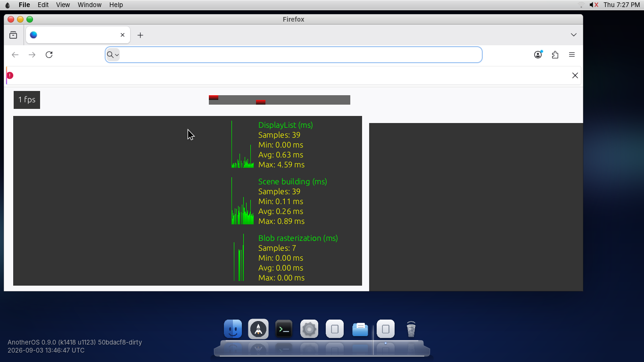Open Finder from the dock
Viewport: 644px width, 362px height.
tap(233, 329)
